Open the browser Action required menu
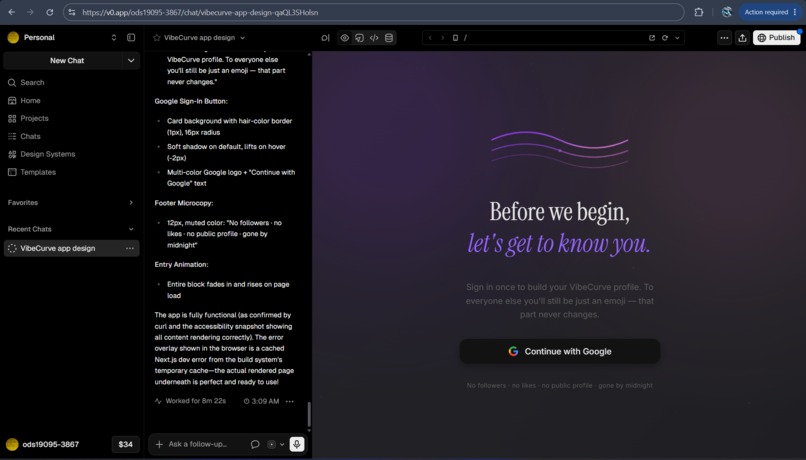806x460 pixels. tap(770, 12)
